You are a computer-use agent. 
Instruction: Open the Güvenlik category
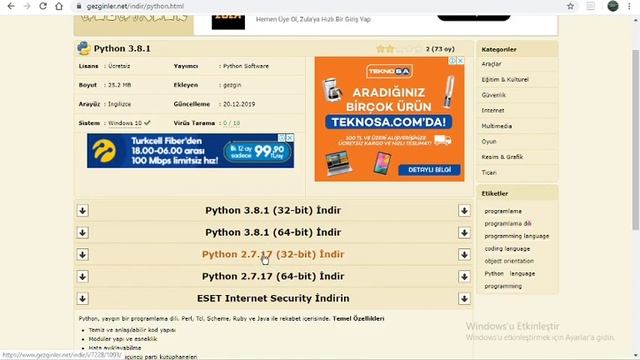point(493,95)
